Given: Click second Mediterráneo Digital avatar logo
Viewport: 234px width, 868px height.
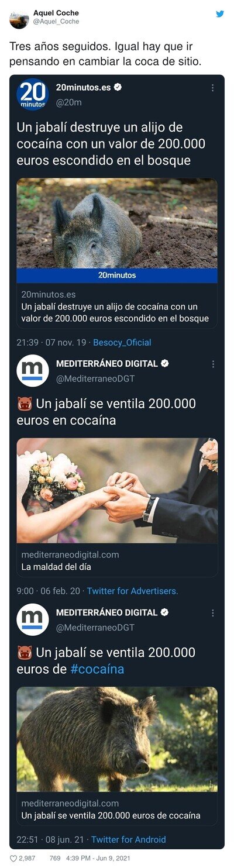Looking at the screenshot, I should 33,619.
